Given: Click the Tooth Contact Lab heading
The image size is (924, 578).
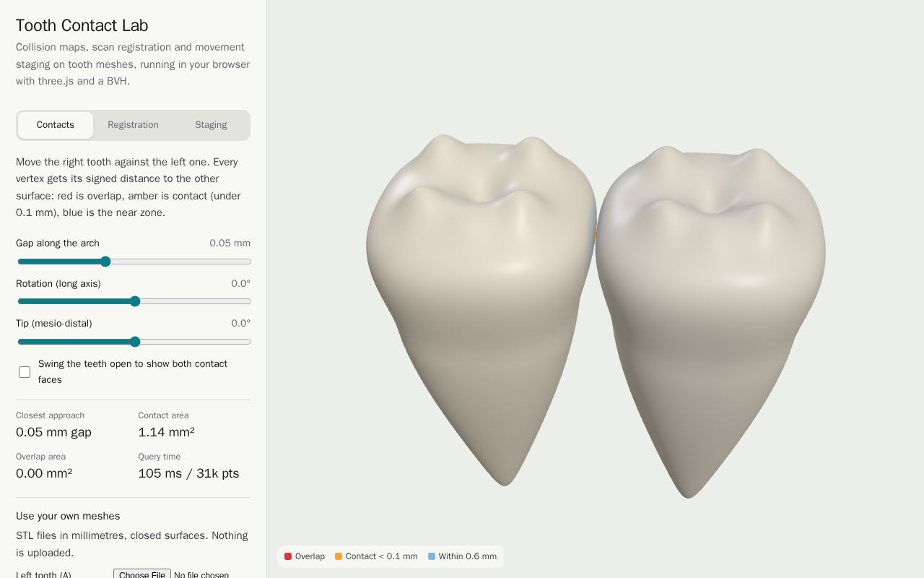Looking at the screenshot, I should click(82, 25).
